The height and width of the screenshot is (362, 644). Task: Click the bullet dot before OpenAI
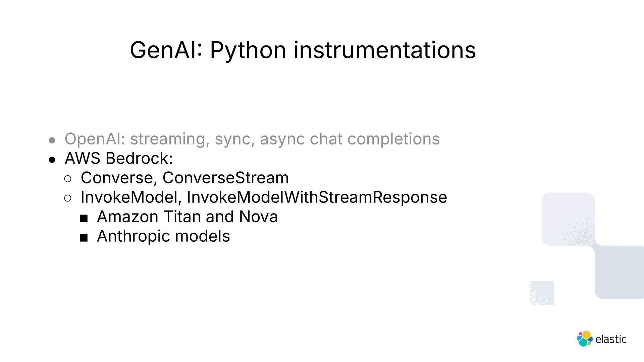[x=52, y=140]
